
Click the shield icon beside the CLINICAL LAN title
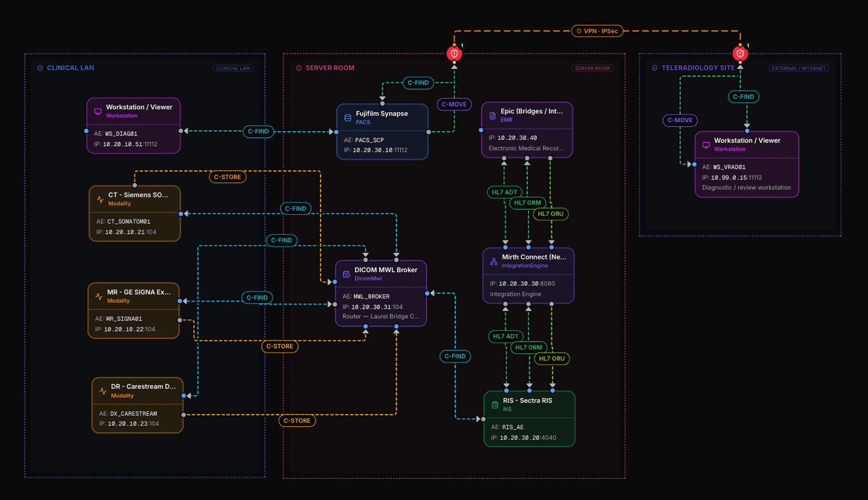point(40,68)
